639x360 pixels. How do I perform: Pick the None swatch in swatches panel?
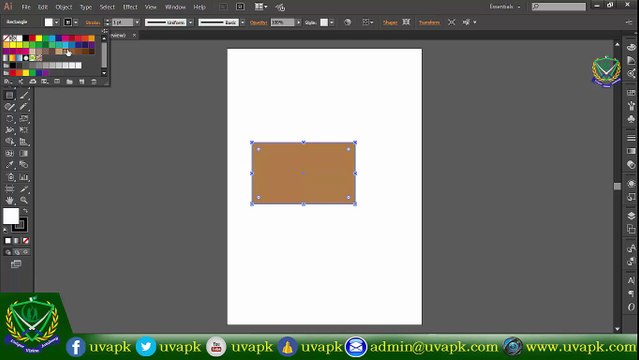click(x=6, y=38)
